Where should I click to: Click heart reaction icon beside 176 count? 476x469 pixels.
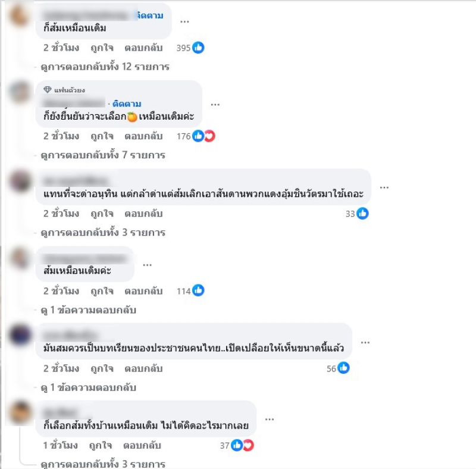[x=210, y=136]
